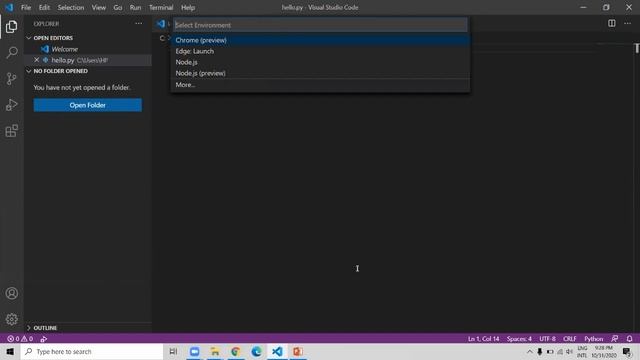640x360 pixels.
Task: Click the feedback icon in status bar
Action: [615, 339]
